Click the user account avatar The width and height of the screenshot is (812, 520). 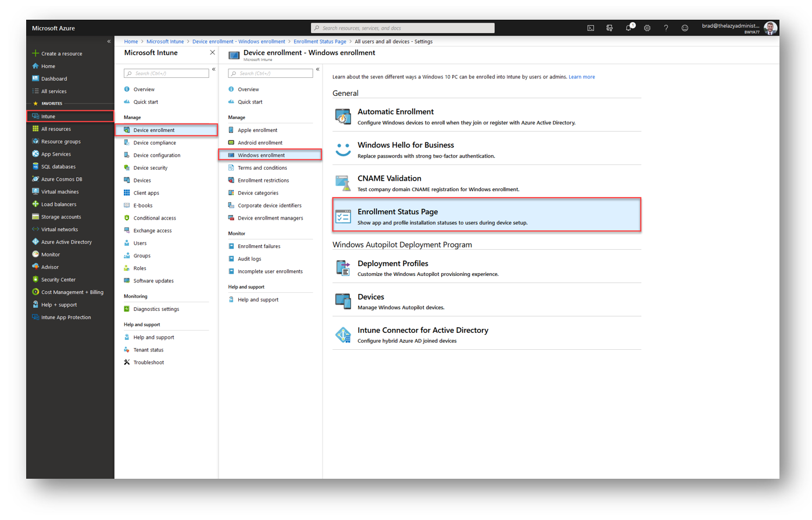pyautogui.click(x=771, y=28)
